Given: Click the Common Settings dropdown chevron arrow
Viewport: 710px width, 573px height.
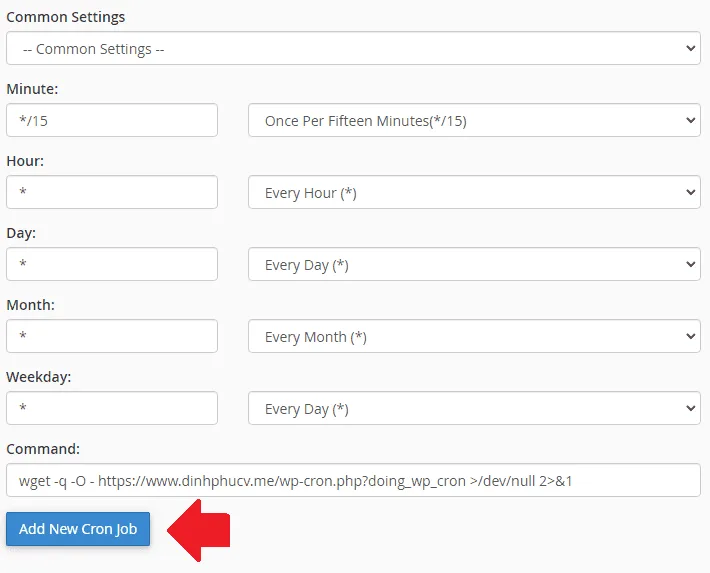Looking at the screenshot, I should [690, 48].
